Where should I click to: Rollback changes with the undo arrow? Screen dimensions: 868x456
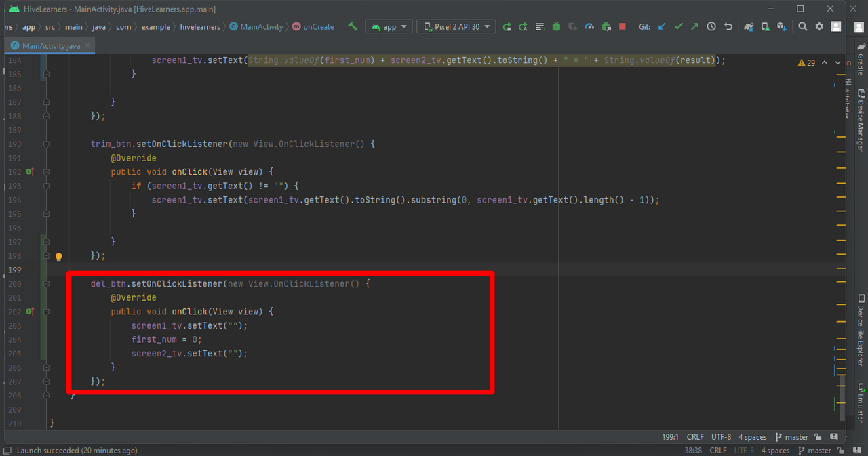[x=728, y=26]
